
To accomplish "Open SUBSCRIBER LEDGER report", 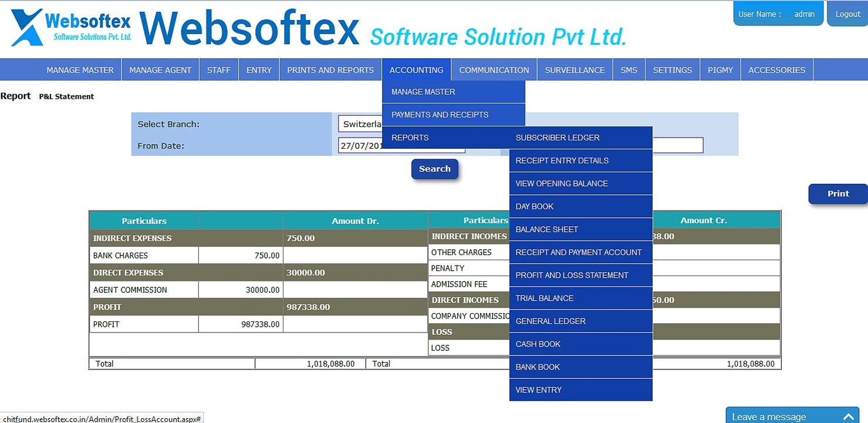I will coord(581,137).
